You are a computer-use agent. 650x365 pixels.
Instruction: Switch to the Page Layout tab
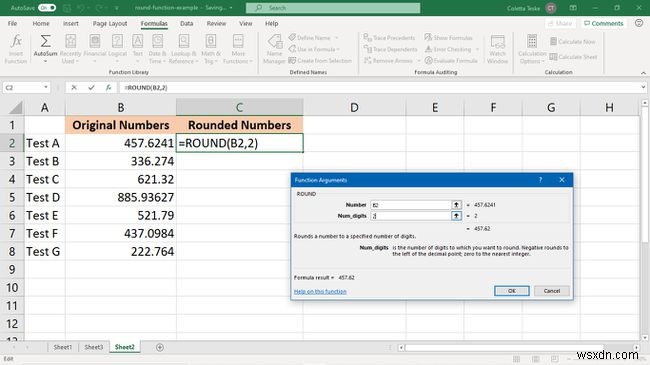click(x=110, y=24)
